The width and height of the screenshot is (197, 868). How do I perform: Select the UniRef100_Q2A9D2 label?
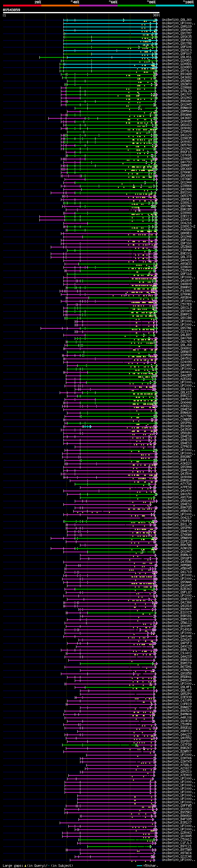pos(177,61)
